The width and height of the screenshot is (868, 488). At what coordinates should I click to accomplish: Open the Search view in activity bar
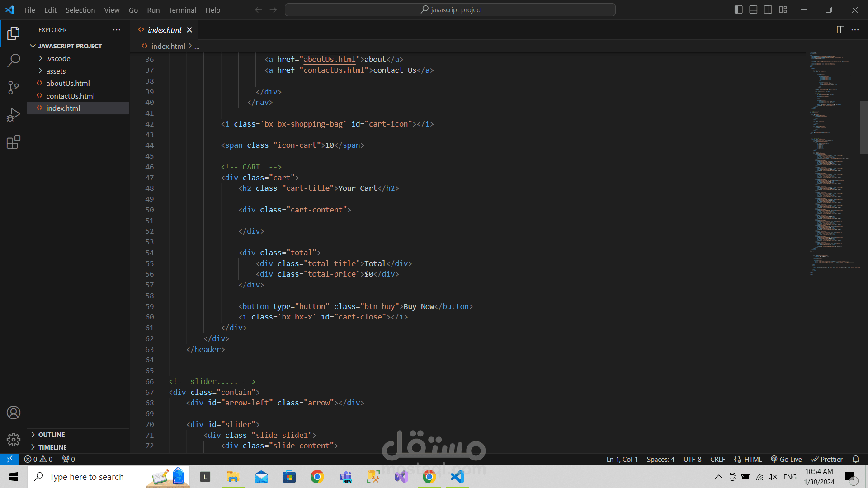tap(14, 60)
